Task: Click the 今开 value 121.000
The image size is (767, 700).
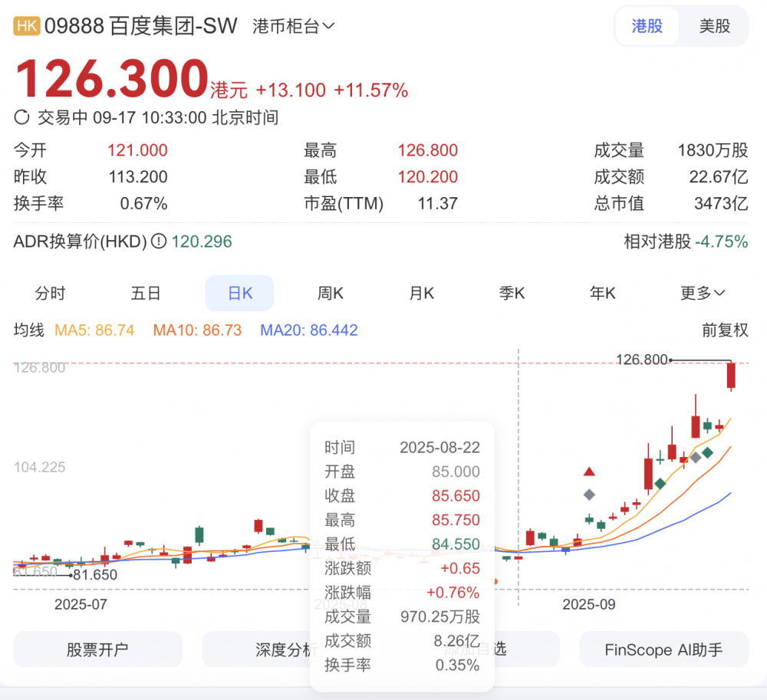Action: click(x=137, y=150)
